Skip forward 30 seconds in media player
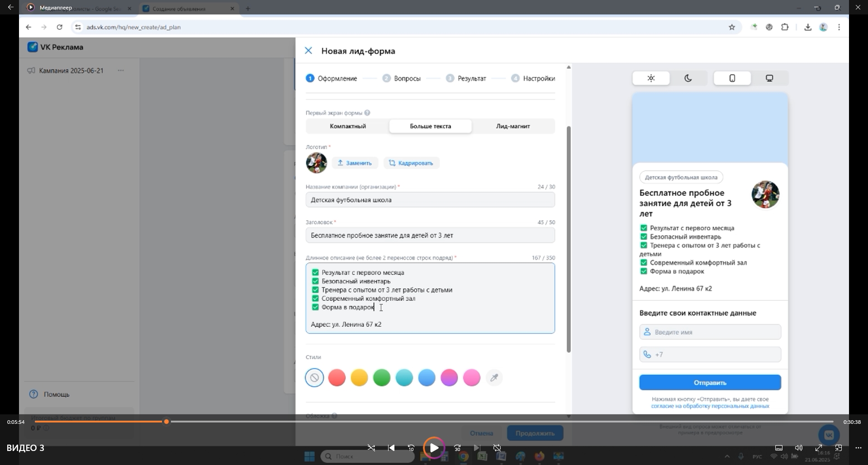Viewport: 868px width, 465px height. tap(457, 448)
